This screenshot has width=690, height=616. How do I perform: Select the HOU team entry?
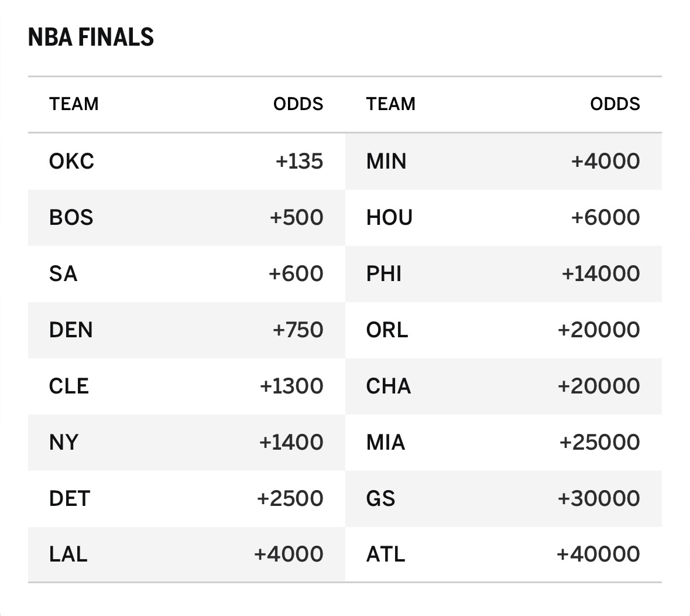[389, 217]
